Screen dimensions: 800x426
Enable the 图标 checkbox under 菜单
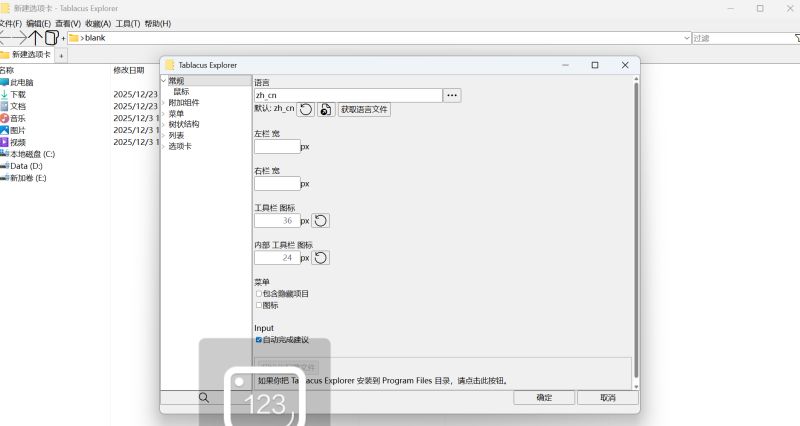[259, 305]
